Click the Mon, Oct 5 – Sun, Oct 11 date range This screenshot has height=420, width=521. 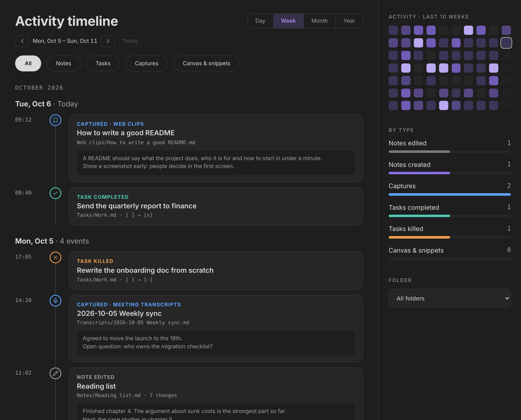pyautogui.click(x=65, y=41)
